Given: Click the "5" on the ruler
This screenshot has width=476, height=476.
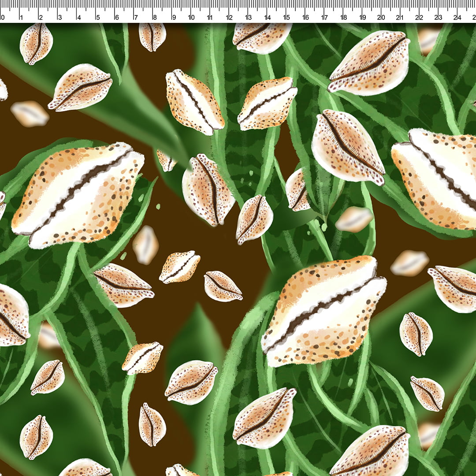Looking at the screenshot, I should click(98, 17).
